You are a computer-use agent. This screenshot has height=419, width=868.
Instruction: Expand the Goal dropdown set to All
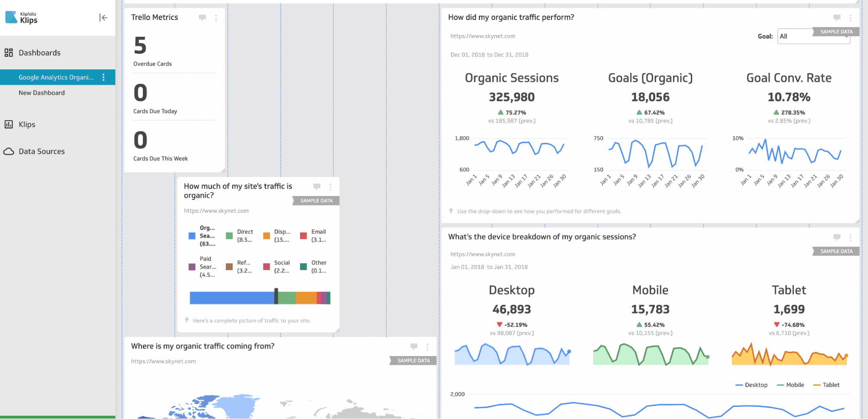(x=813, y=36)
